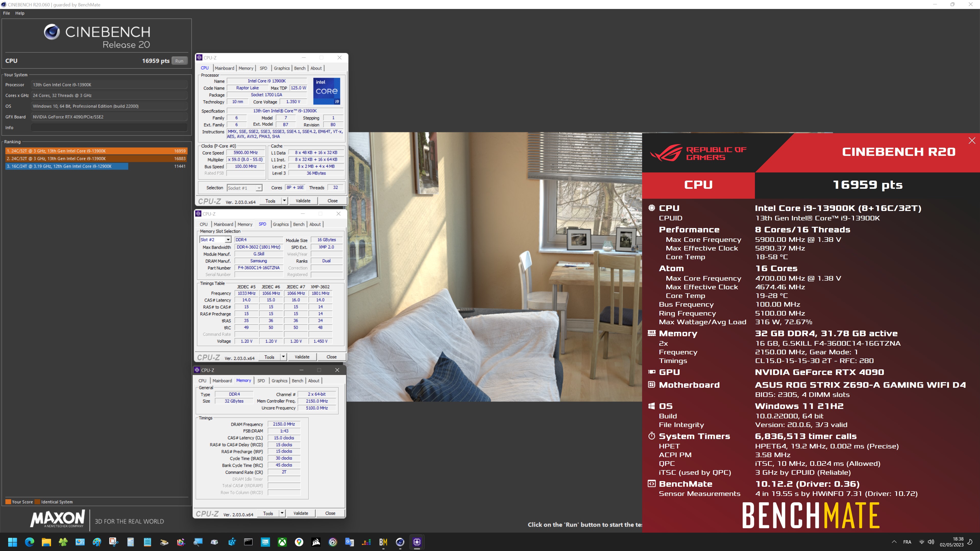Screen dimensions: 980x551
Task: Click the Intel Core i9 logo in CPU-Z
Action: coord(326,91)
